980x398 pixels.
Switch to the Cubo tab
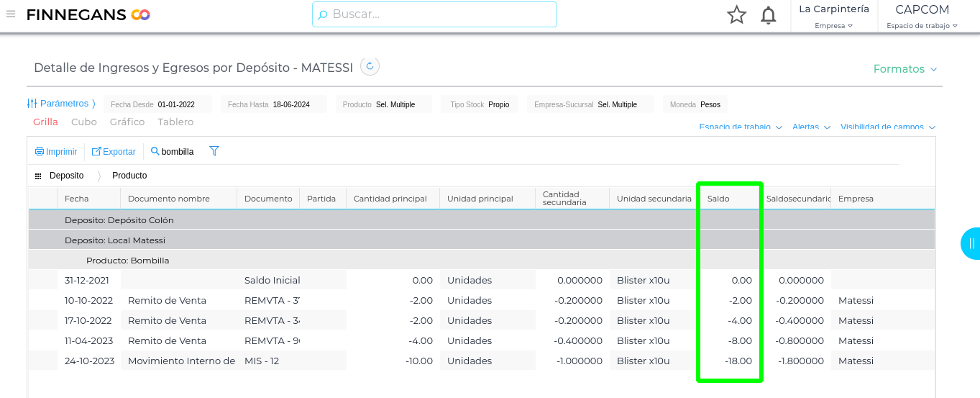(x=84, y=122)
